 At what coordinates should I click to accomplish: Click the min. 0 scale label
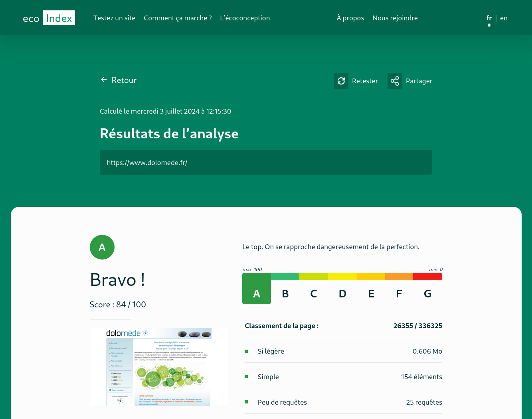click(435, 269)
